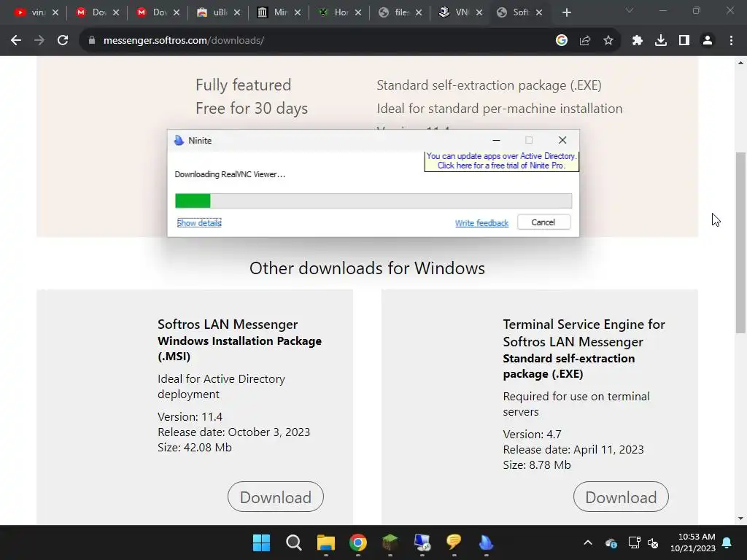Go back to the previous page
747x560 pixels.
(16, 41)
